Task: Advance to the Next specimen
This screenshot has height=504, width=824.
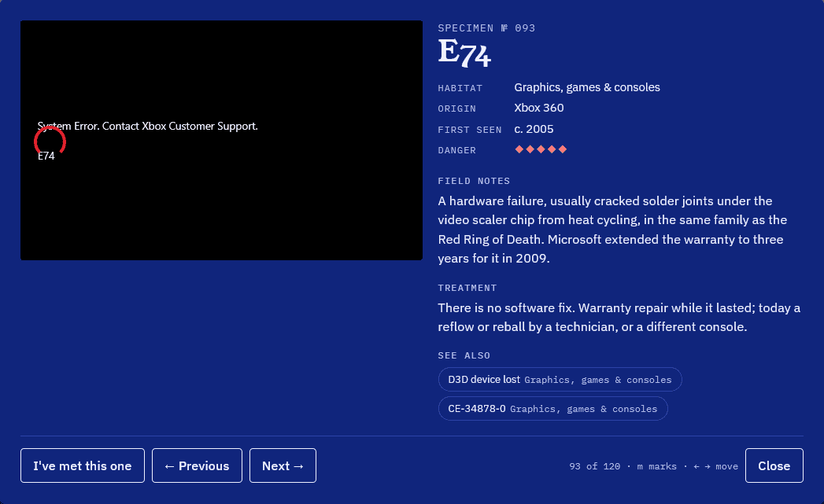Action: pos(283,465)
